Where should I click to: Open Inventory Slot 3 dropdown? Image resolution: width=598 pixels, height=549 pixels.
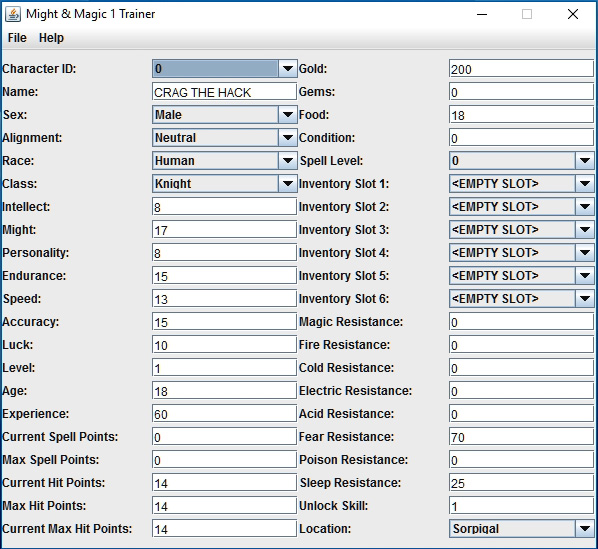pyautogui.click(x=521, y=230)
